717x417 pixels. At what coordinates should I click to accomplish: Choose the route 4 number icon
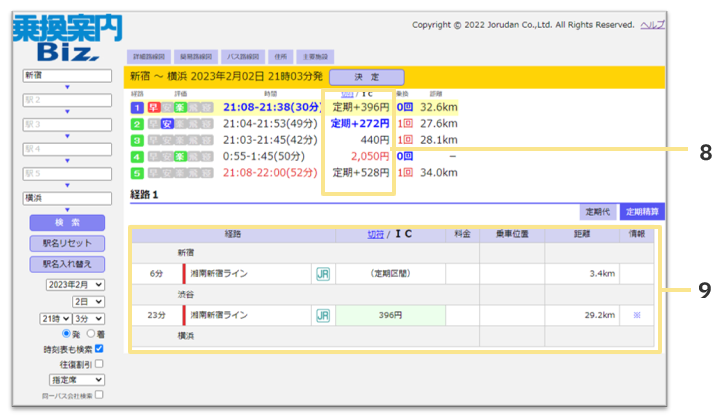pyautogui.click(x=136, y=156)
